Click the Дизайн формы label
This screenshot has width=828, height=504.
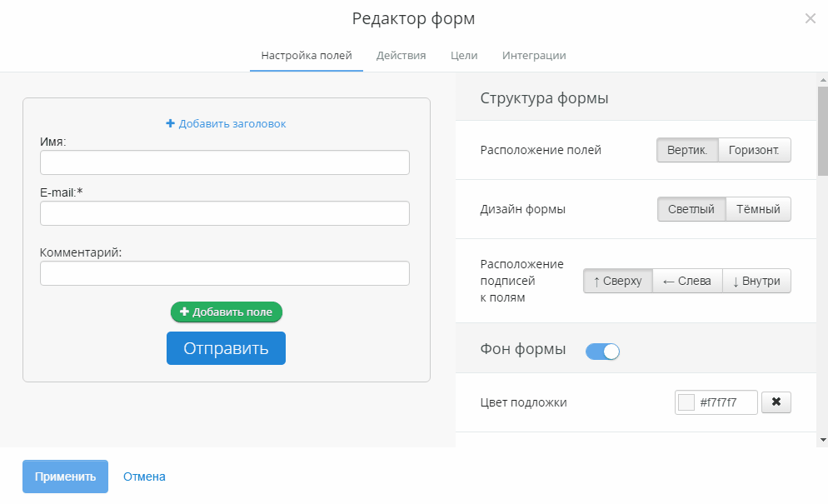tap(523, 209)
